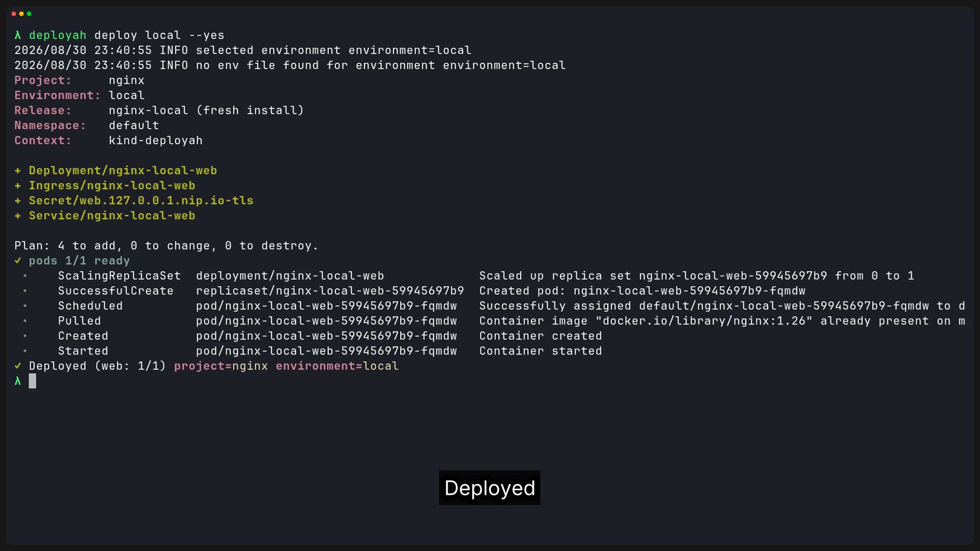The width and height of the screenshot is (980, 551).
Task: Click the 'deployah' command word
Action: click(58, 35)
